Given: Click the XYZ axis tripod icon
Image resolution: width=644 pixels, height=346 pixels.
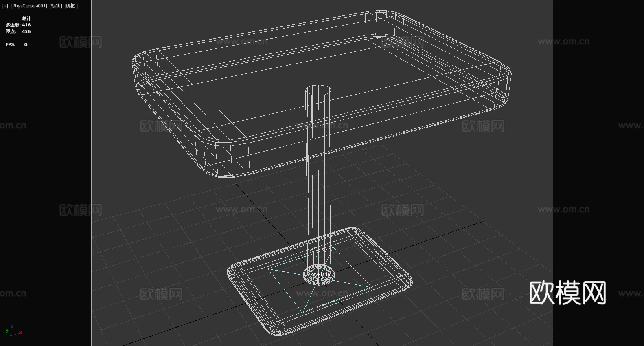Looking at the screenshot, I should (x=13, y=330).
